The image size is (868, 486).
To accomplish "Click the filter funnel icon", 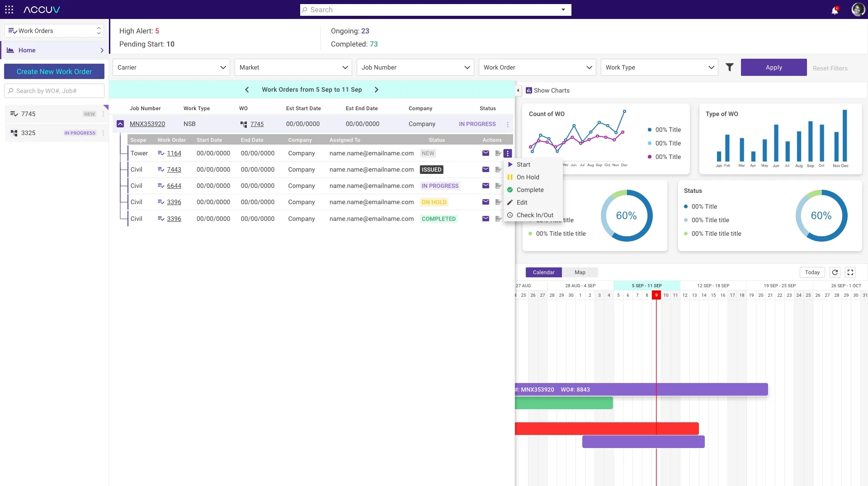I will [x=730, y=67].
